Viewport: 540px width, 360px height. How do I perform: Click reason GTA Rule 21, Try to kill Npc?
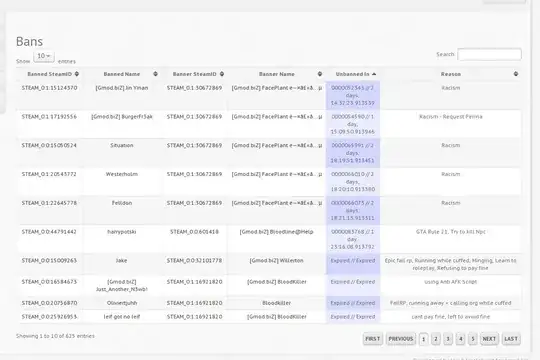click(x=451, y=232)
